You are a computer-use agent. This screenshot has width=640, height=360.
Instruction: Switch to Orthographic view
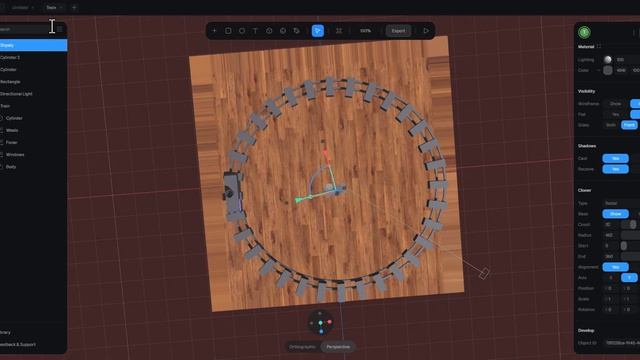(302, 347)
